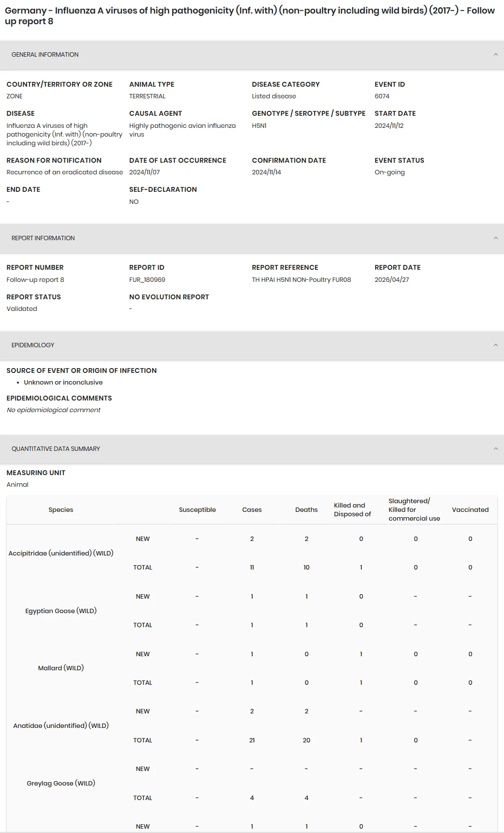Click the Deaths column header
Screen dimensions: 504x833
pos(306,510)
